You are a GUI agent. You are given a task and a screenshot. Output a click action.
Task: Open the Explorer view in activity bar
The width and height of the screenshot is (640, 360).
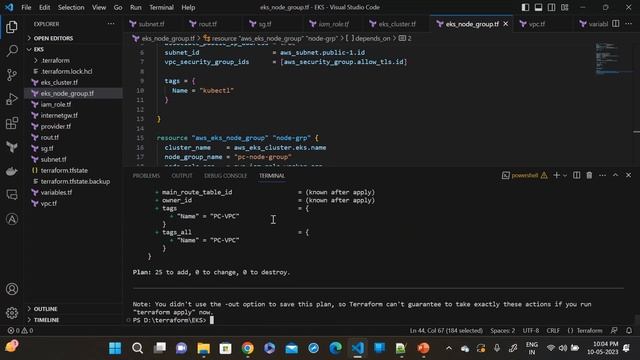(x=12, y=27)
